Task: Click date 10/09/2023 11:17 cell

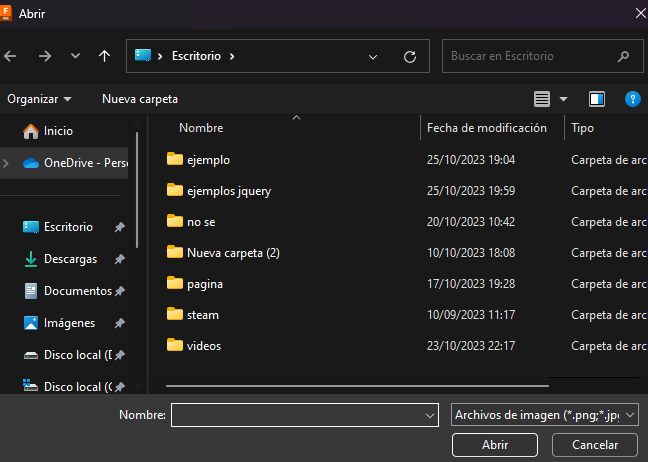Action: [471, 315]
